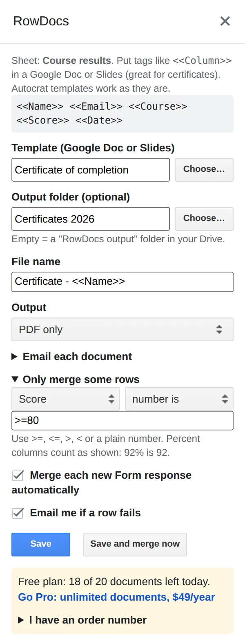Click Save and merge now
The width and height of the screenshot is (245, 644).
pos(135,544)
